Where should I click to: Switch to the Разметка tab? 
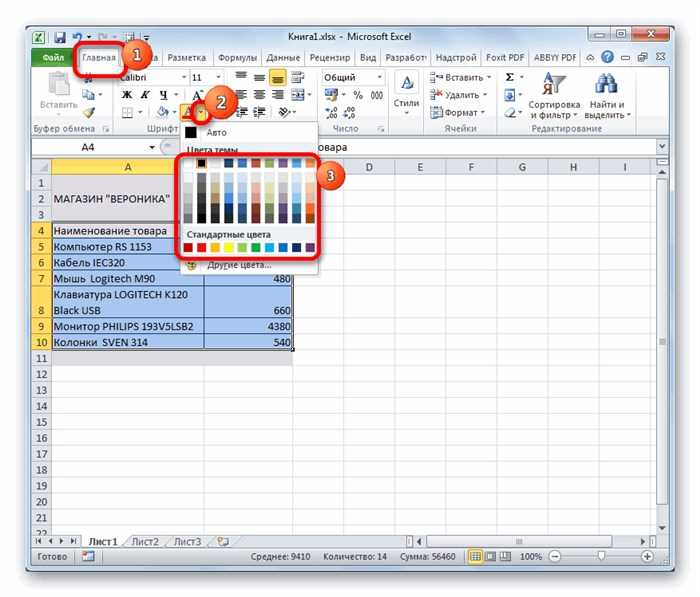coord(187,58)
